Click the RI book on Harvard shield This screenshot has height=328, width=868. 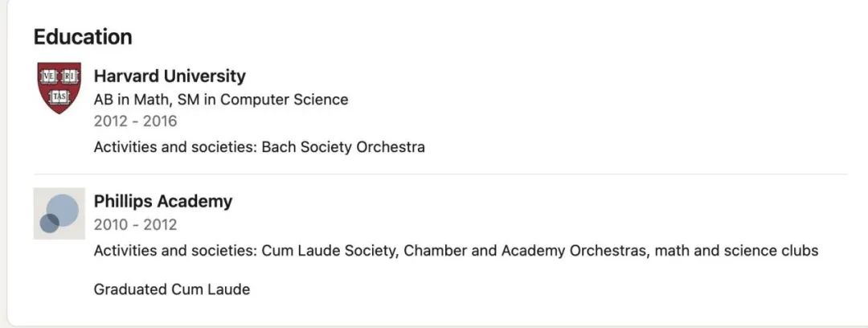tap(70, 77)
